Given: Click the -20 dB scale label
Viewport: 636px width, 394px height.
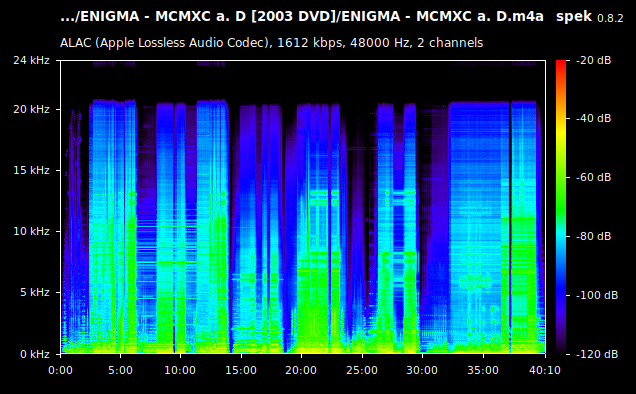Looking at the screenshot, I should coord(593,60).
